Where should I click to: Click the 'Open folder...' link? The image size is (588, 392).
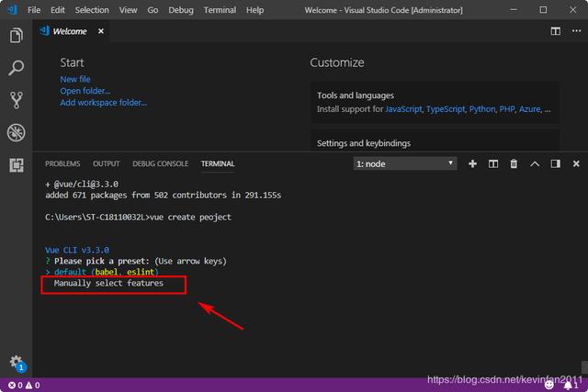coord(85,91)
